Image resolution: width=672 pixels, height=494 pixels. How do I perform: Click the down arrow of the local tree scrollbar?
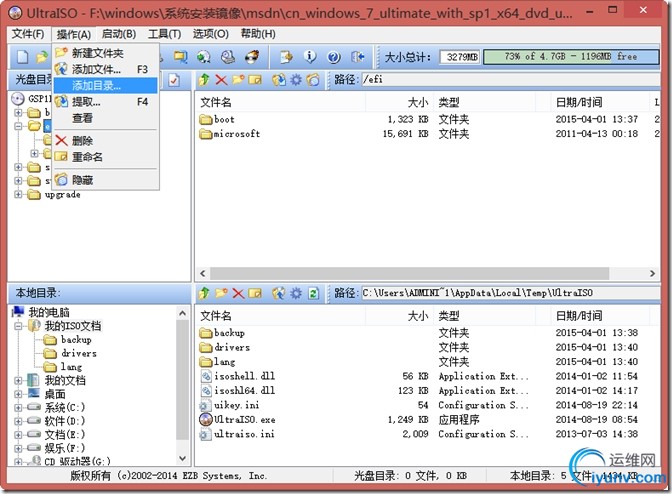coord(183,458)
